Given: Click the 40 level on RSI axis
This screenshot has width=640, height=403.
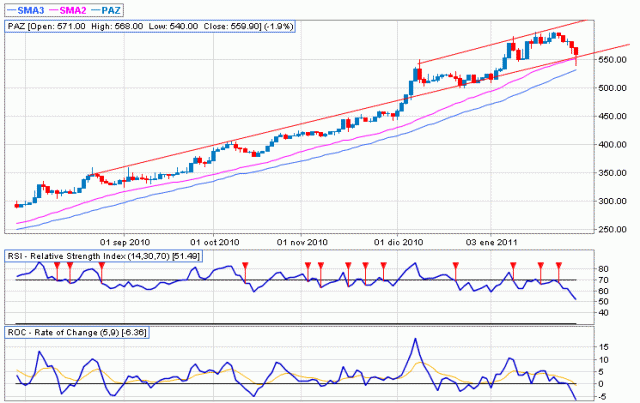Looking at the screenshot, I should coord(603,313).
